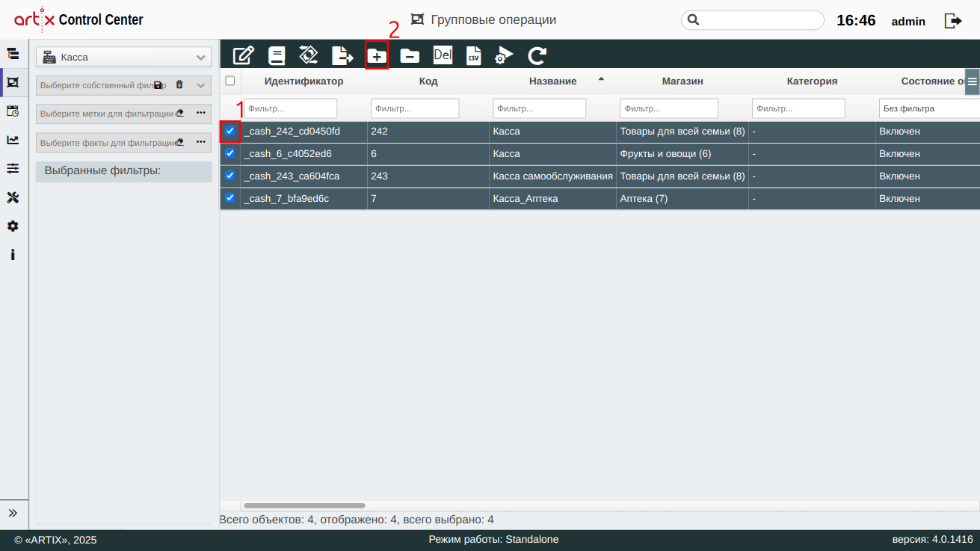Toggle the select-all header checkbox
The image size is (980, 551).
pyautogui.click(x=230, y=81)
